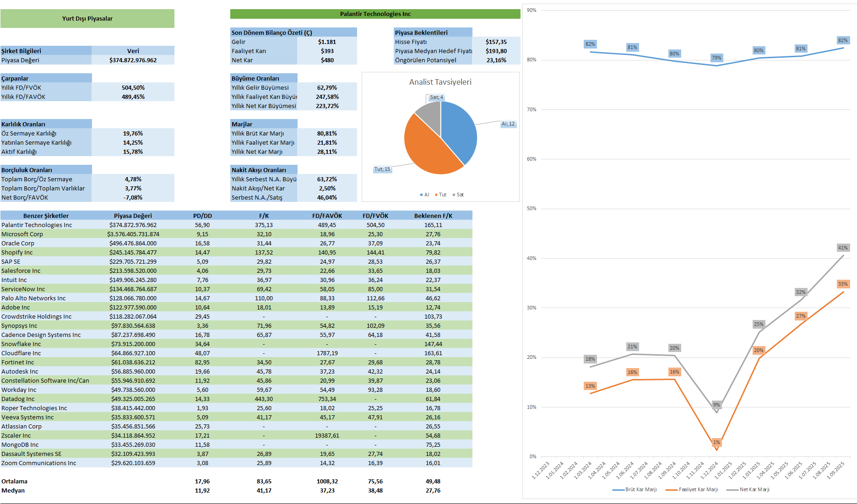
Task: Click the Sat; 4 pie data label
Action: pyautogui.click(x=437, y=98)
